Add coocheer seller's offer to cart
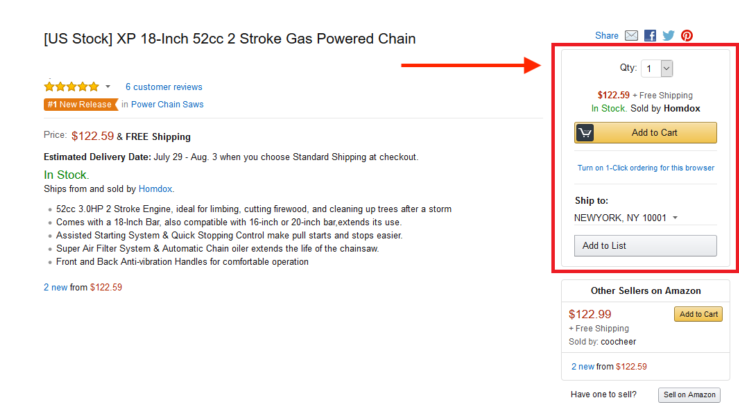 click(698, 314)
